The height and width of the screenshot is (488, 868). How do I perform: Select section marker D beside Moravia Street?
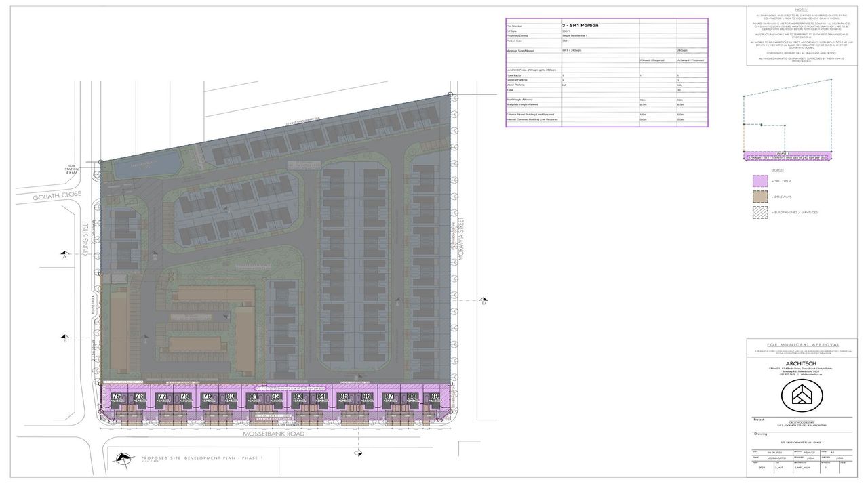coord(484,300)
